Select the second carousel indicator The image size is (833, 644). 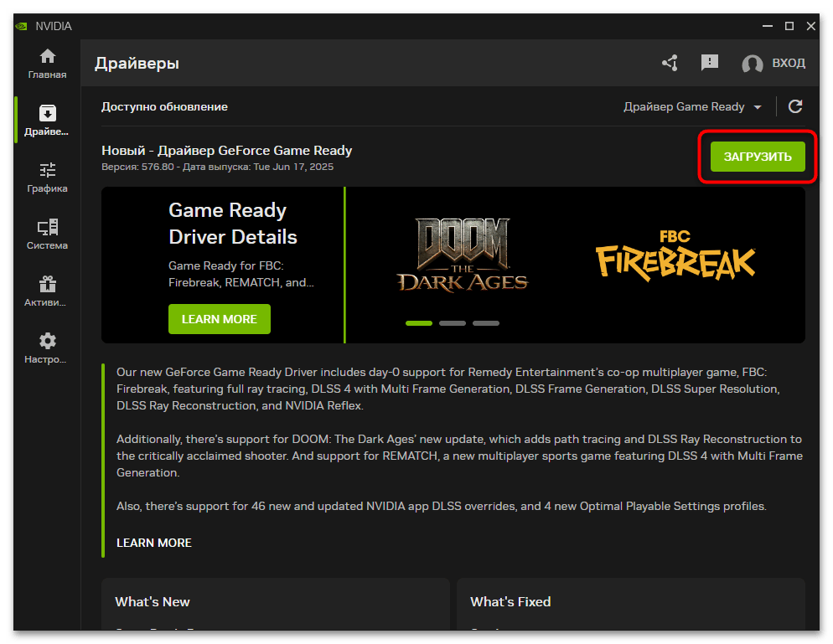(452, 322)
